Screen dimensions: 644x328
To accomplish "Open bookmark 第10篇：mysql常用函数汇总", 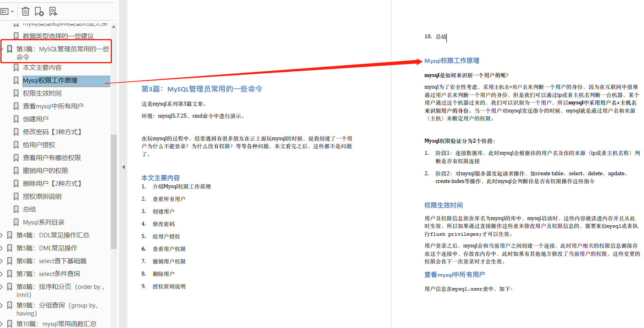I will (x=56, y=324).
